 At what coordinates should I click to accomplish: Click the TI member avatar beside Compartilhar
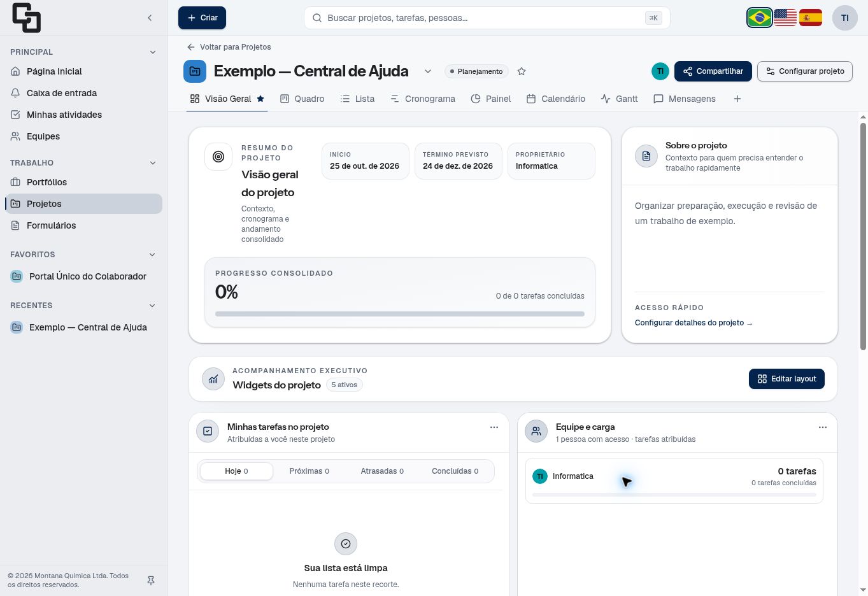660,71
